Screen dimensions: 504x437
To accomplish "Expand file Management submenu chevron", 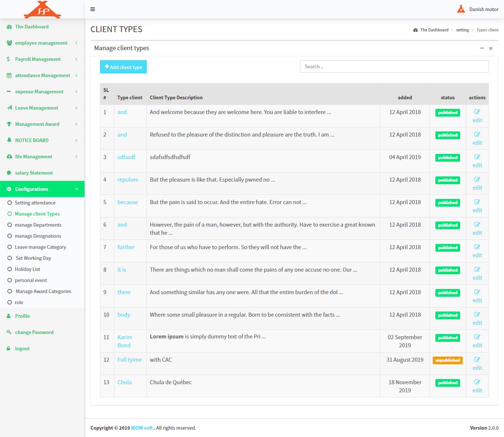I will click(x=76, y=156).
